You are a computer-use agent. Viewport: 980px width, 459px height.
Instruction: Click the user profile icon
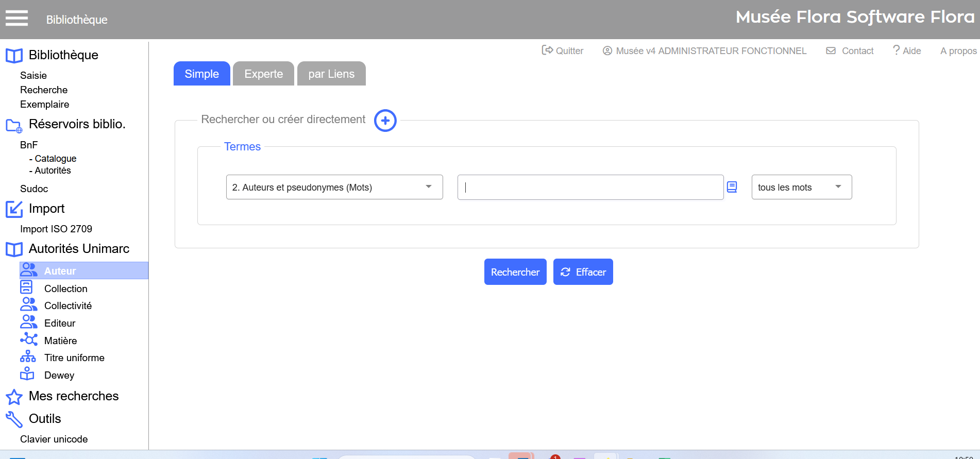[x=607, y=50]
